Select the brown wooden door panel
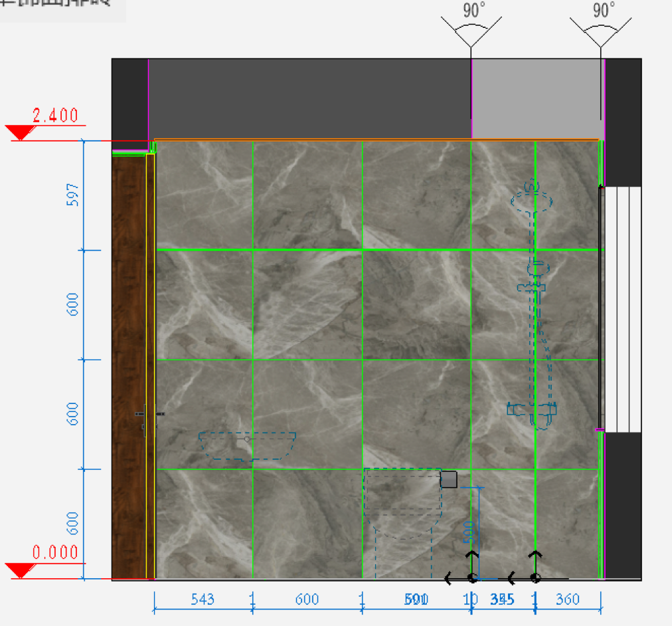Screen dimensions: 672x626 click(129, 367)
